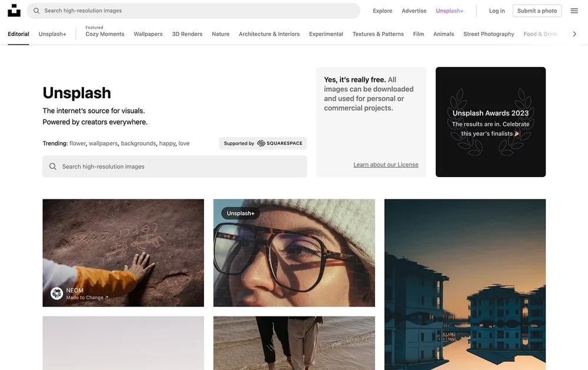Open the Food & Drink category
588x370 pixels.
(540, 34)
